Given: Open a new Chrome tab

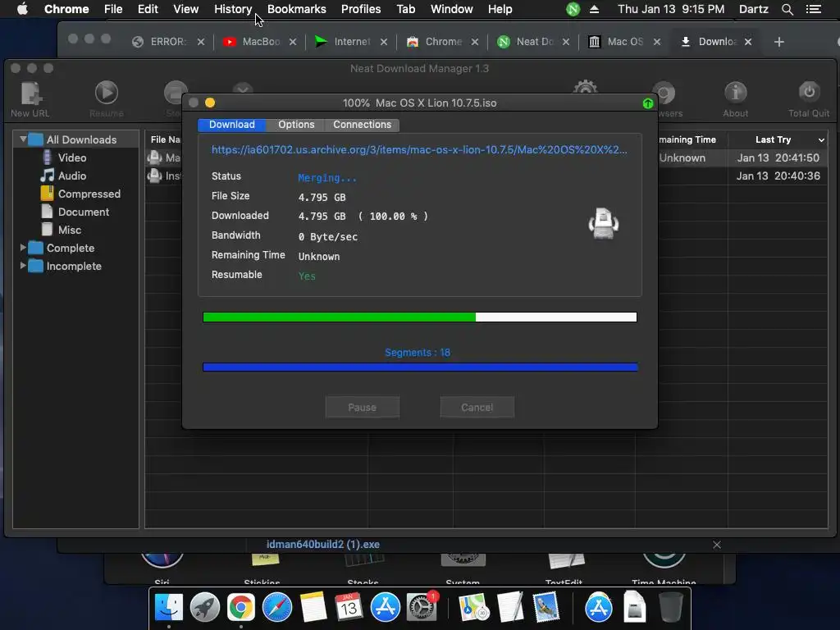Looking at the screenshot, I should coord(779,42).
